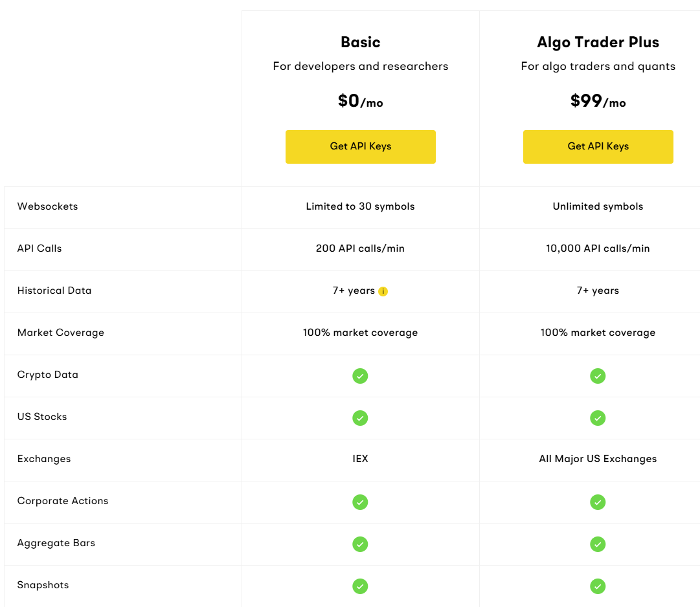Click the Algo Trader Plus Get API Keys button

(x=598, y=147)
